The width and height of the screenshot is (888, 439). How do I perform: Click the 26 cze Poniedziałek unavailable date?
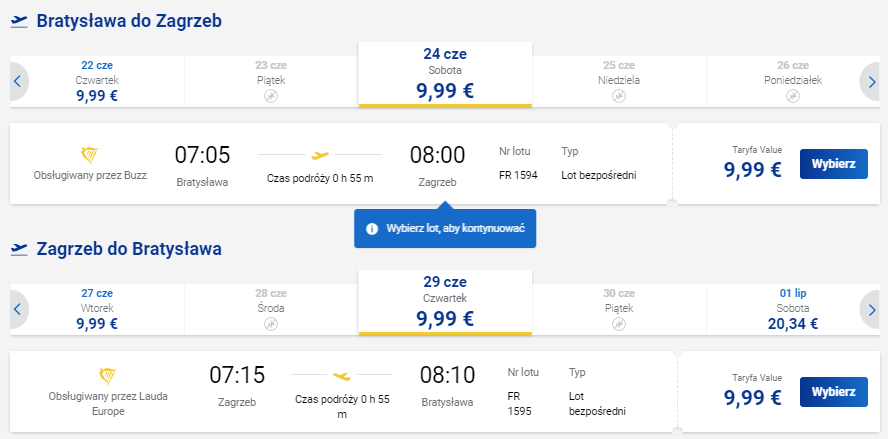pos(792,82)
